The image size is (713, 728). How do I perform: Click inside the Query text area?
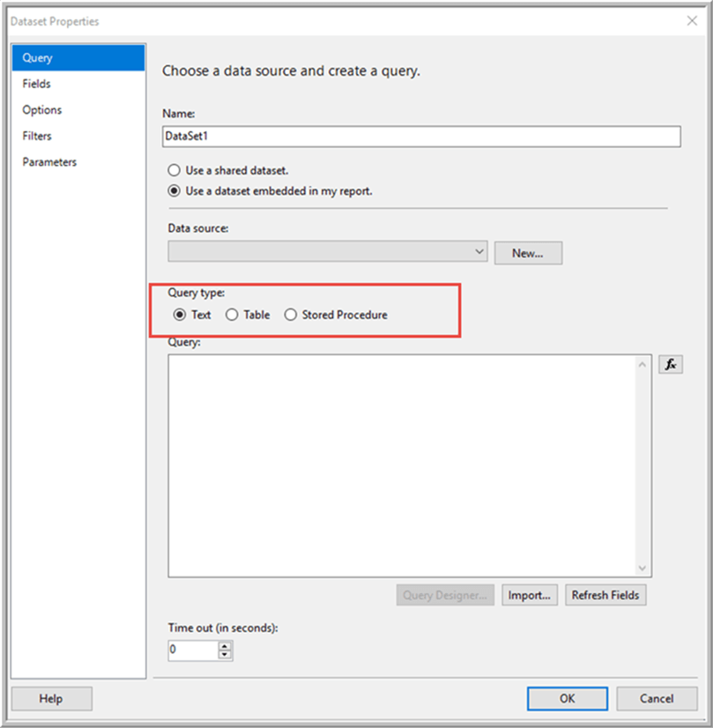(402, 466)
